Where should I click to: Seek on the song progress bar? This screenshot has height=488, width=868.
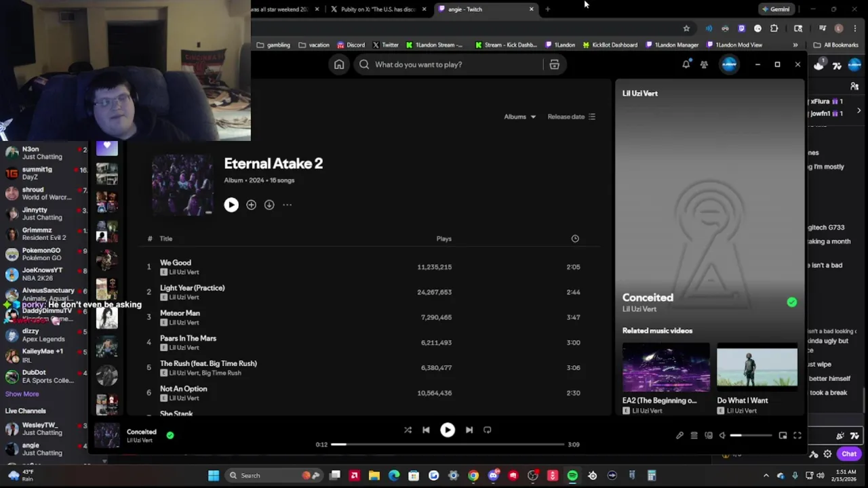[448, 445]
